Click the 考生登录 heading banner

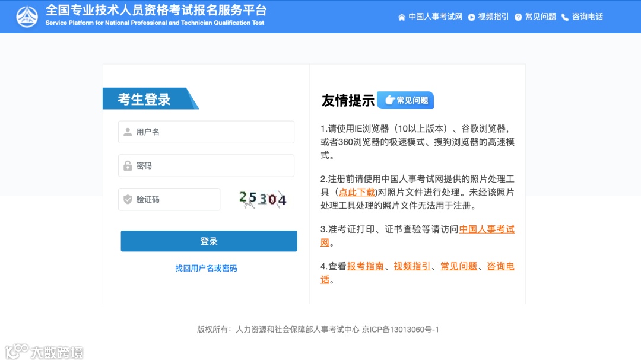[150, 98]
